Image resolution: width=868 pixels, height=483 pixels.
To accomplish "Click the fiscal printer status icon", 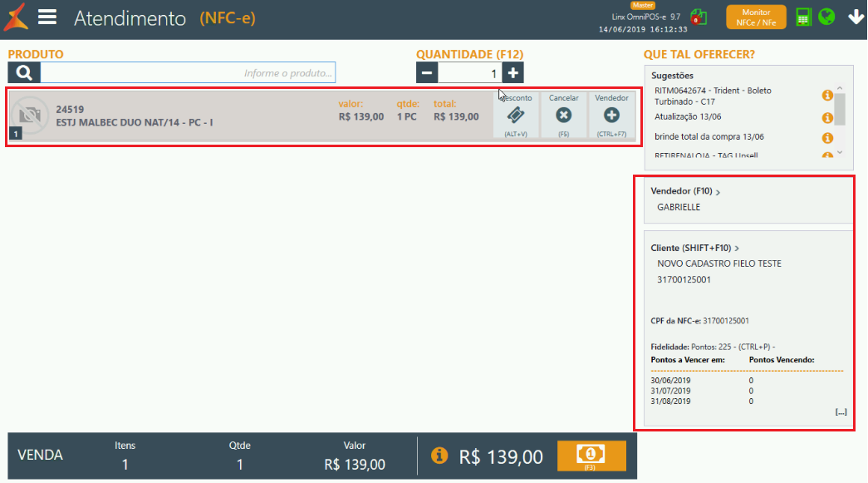I will (699, 17).
